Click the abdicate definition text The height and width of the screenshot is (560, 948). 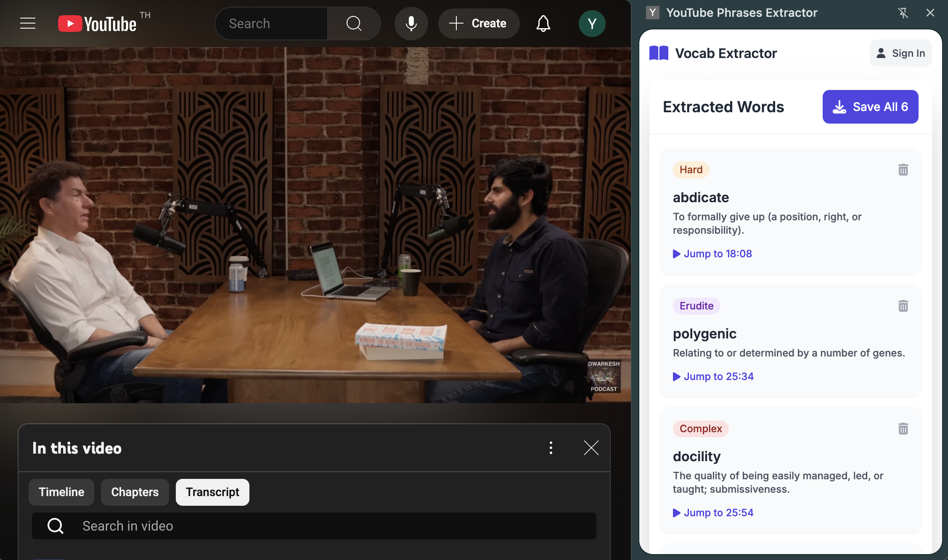(x=767, y=224)
